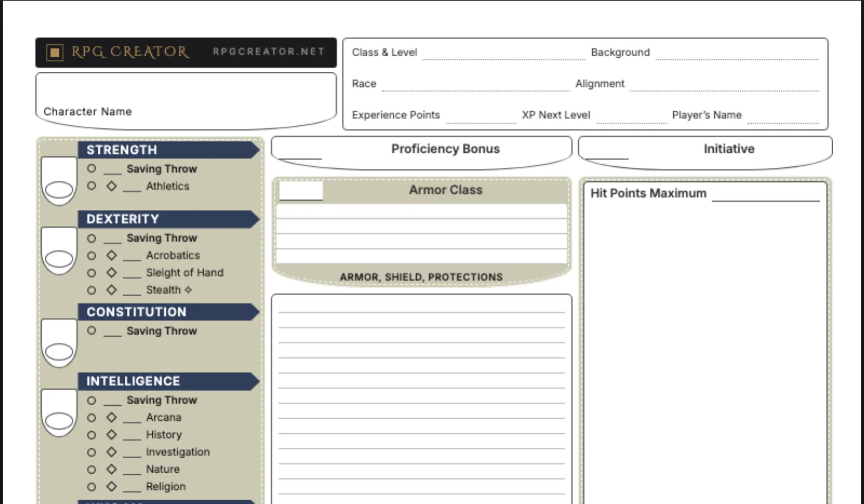Toggle Arcana proficiency circle
This screenshot has width=864, height=504.
92,417
